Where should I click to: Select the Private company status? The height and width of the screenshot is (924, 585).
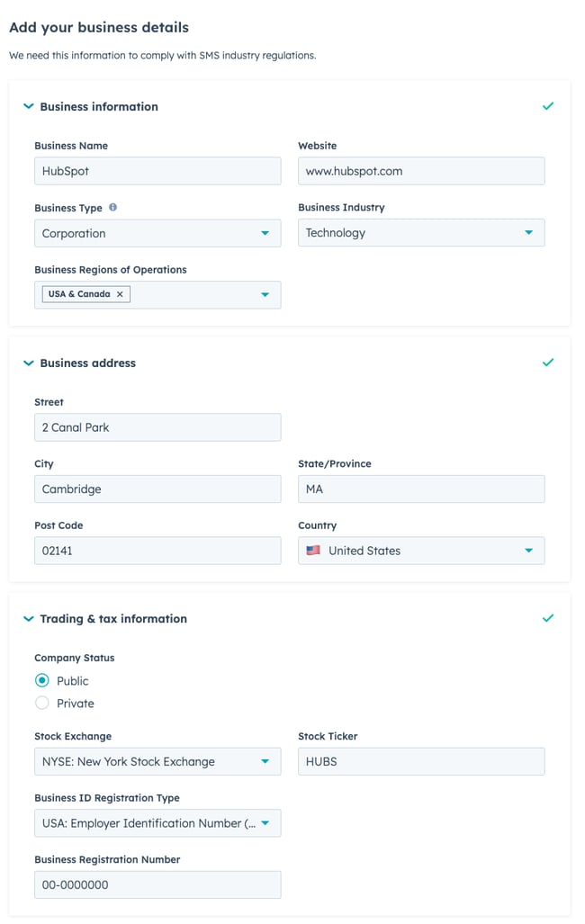[x=42, y=703]
